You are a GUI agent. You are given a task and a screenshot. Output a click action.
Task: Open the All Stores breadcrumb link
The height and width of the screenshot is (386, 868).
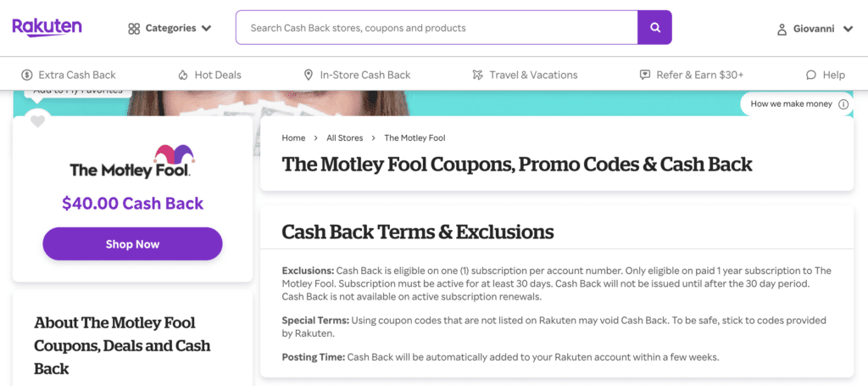[x=344, y=137]
